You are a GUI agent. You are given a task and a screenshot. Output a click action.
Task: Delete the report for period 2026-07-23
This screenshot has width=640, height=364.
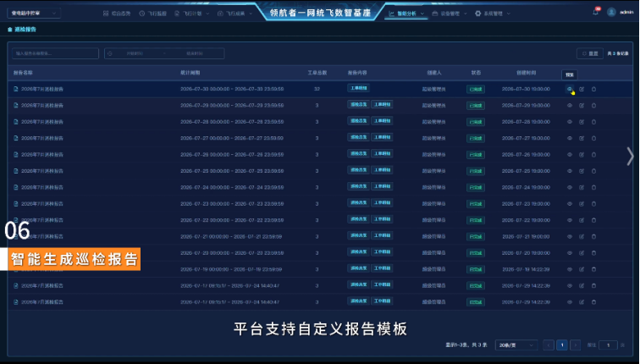point(594,204)
